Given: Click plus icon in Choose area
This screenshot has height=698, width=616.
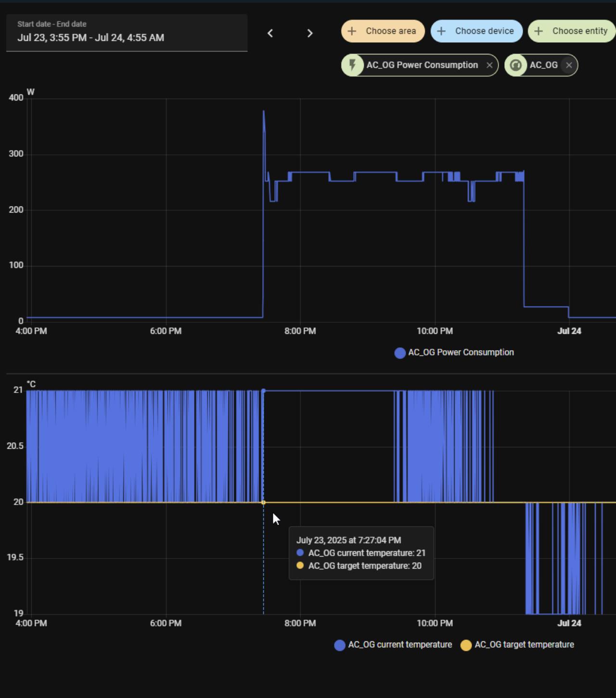Looking at the screenshot, I should (352, 31).
